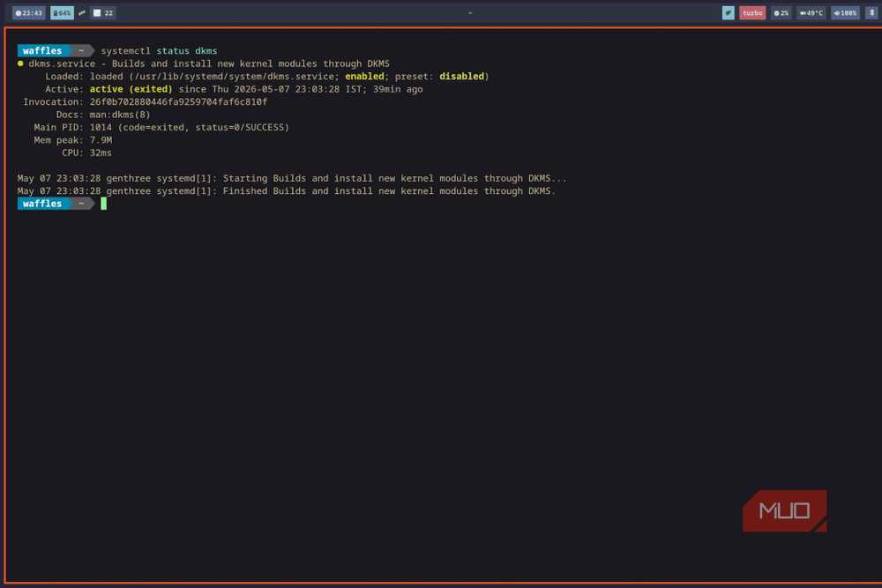Click the Loaded: label

click(64, 77)
